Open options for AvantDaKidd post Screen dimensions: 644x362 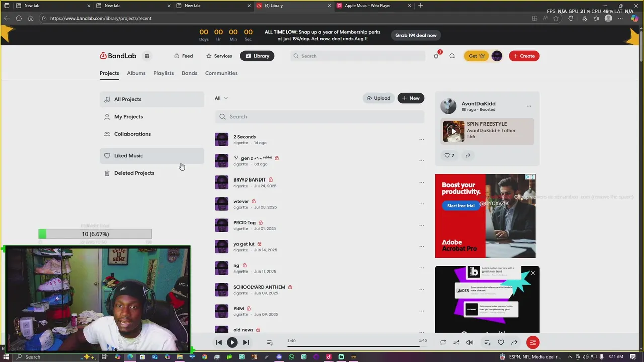pyautogui.click(x=529, y=106)
